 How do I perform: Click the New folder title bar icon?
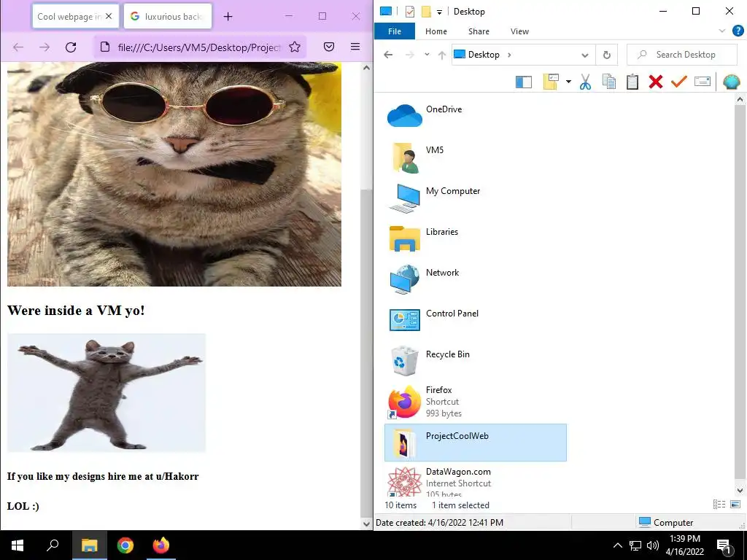pos(426,12)
